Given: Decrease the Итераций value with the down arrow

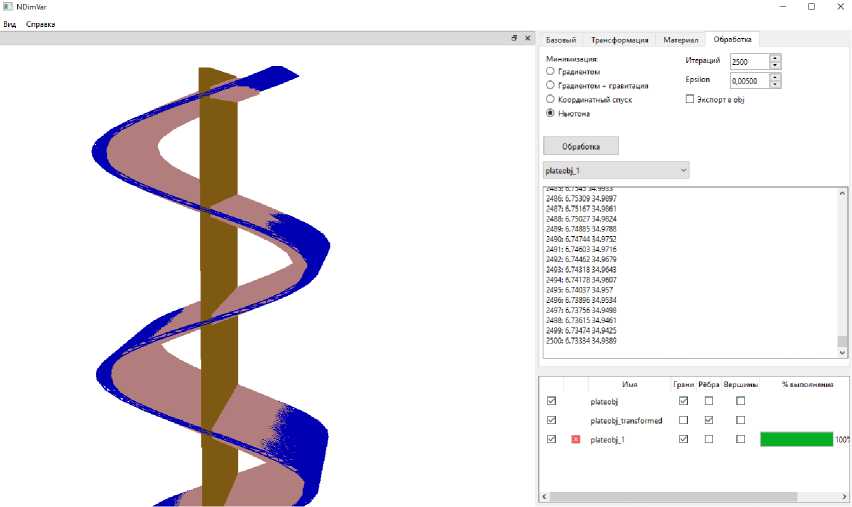Looking at the screenshot, I should tap(775, 65).
